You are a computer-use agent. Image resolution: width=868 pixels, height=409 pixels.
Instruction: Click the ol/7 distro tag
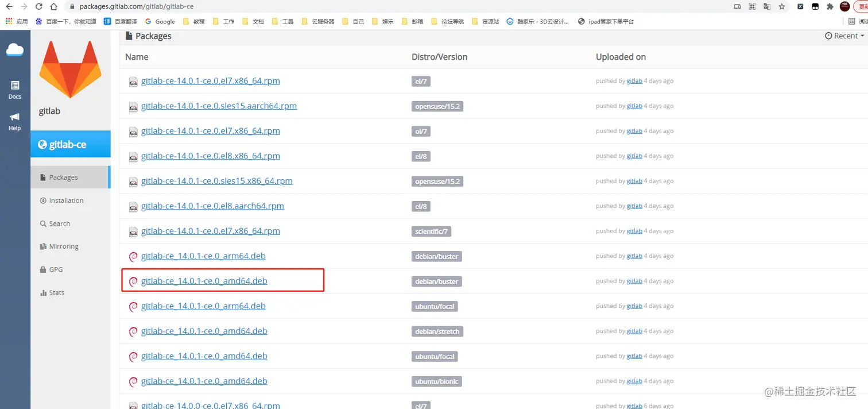point(421,132)
